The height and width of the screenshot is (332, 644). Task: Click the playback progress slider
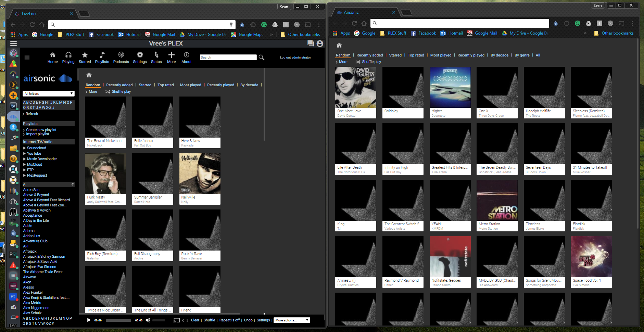(x=118, y=320)
